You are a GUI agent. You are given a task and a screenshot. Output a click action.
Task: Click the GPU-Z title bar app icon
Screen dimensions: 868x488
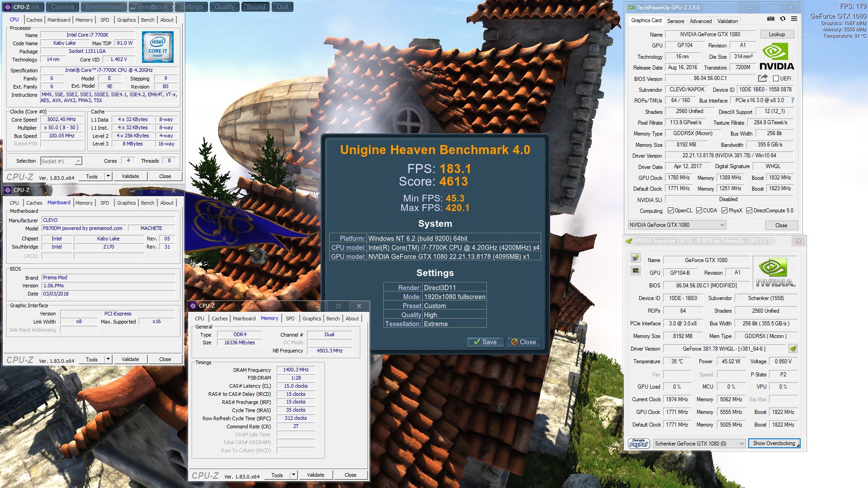(x=632, y=7)
